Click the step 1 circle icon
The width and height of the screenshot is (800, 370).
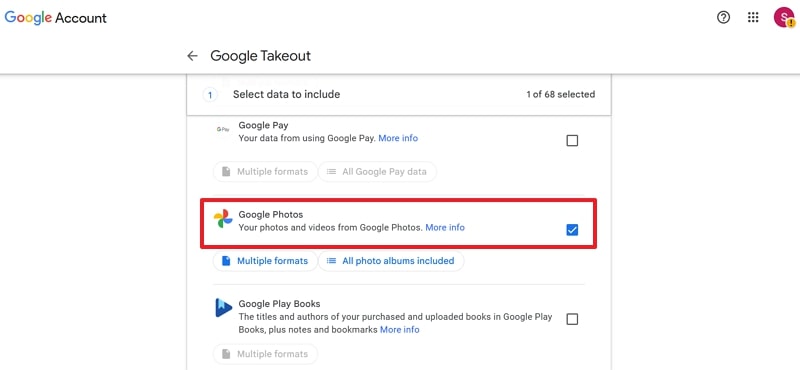210,95
